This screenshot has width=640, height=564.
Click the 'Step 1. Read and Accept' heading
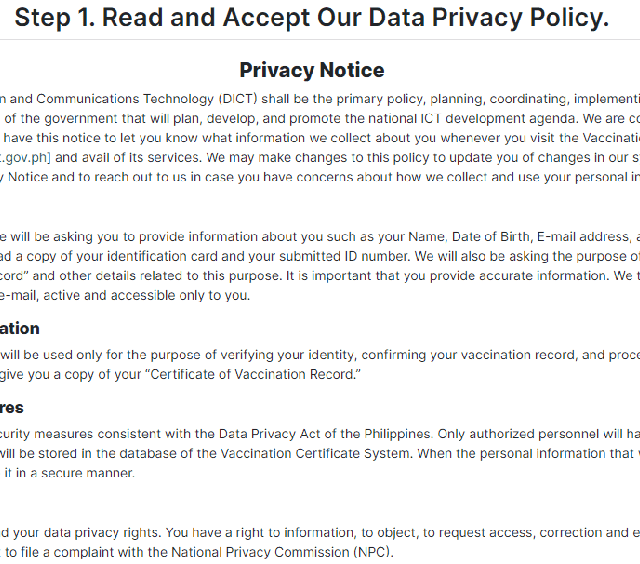311,18
